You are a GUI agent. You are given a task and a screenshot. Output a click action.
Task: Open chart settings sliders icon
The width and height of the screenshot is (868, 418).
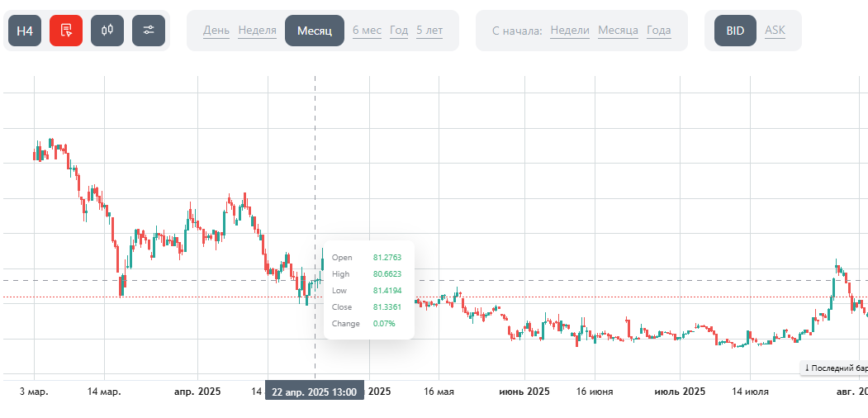[x=149, y=31]
